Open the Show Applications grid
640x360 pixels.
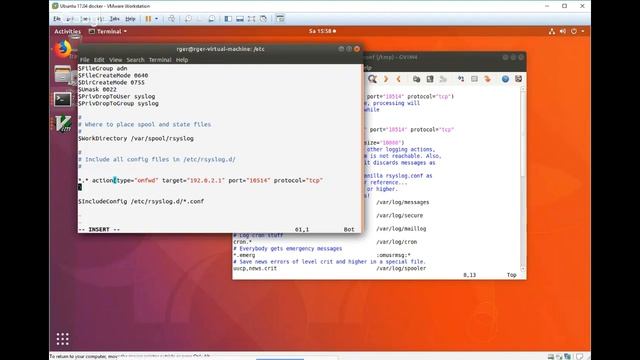coord(62,339)
